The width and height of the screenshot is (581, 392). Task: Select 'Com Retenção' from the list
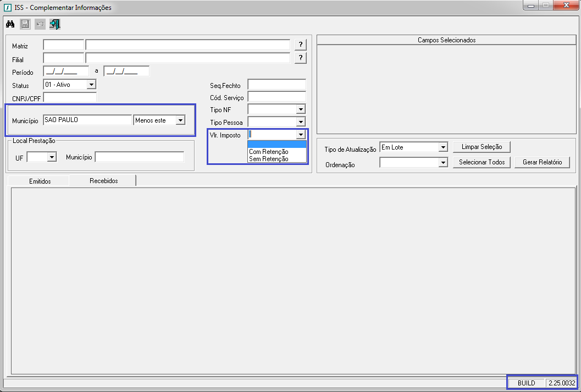(268, 152)
